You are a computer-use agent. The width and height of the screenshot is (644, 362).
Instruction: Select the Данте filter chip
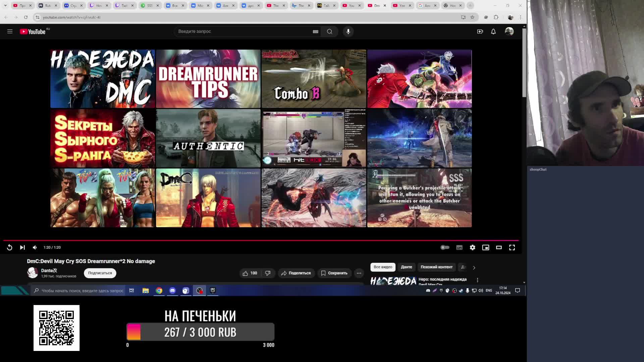click(406, 267)
